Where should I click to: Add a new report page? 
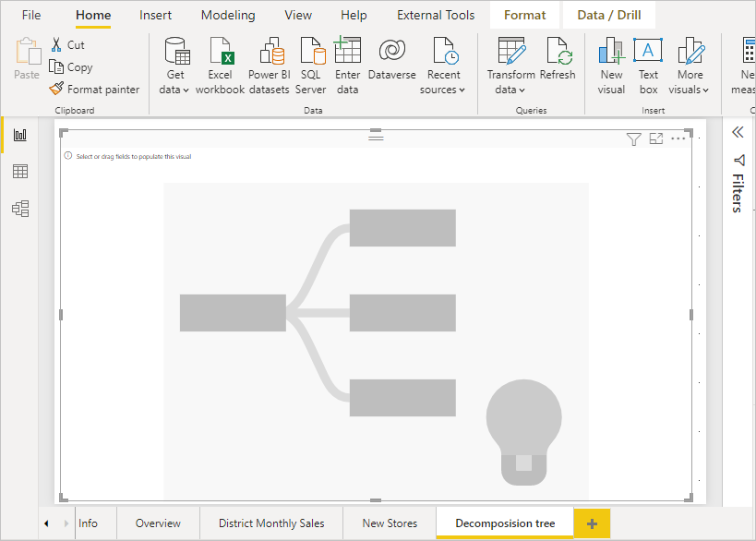592,523
